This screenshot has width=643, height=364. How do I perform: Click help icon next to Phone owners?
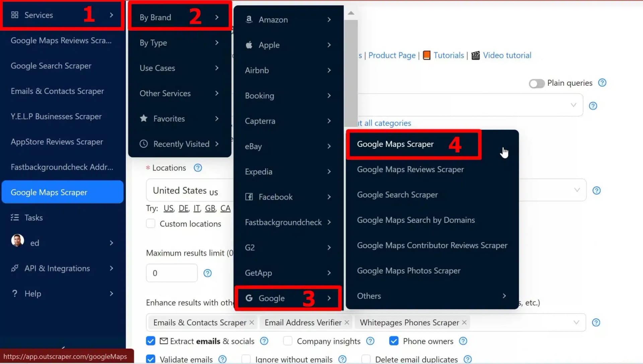463,341
